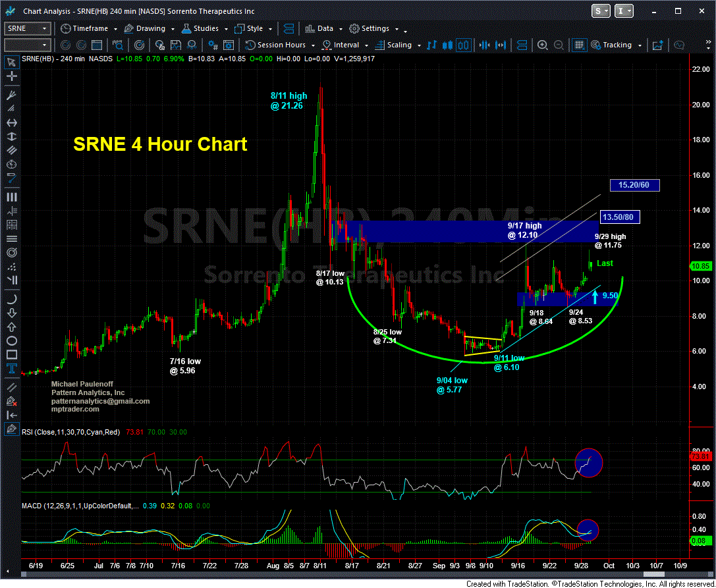Open the Drawing menu

tap(148, 28)
